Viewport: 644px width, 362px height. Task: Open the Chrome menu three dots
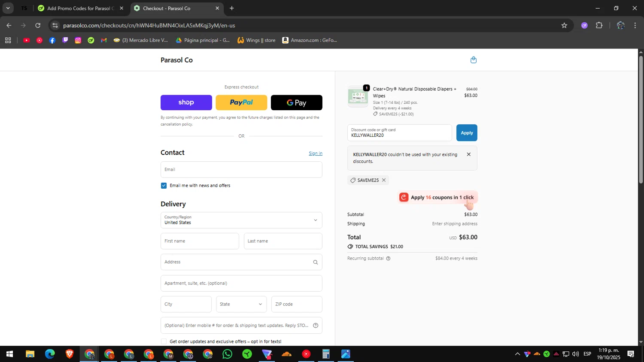coord(635,25)
